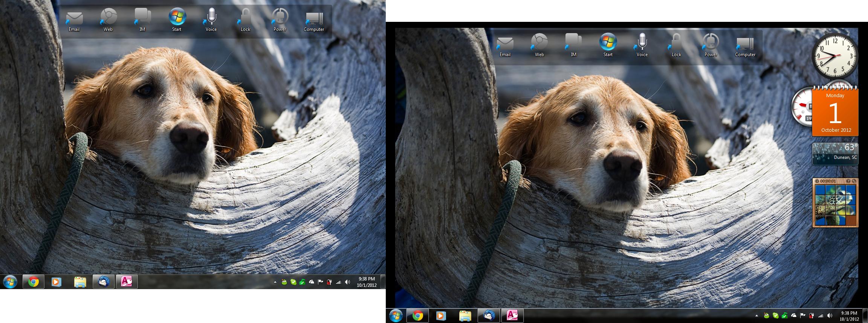Click the CPU meter gauge gadget
This screenshot has height=323, width=868.
pyautogui.click(x=802, y=106)
